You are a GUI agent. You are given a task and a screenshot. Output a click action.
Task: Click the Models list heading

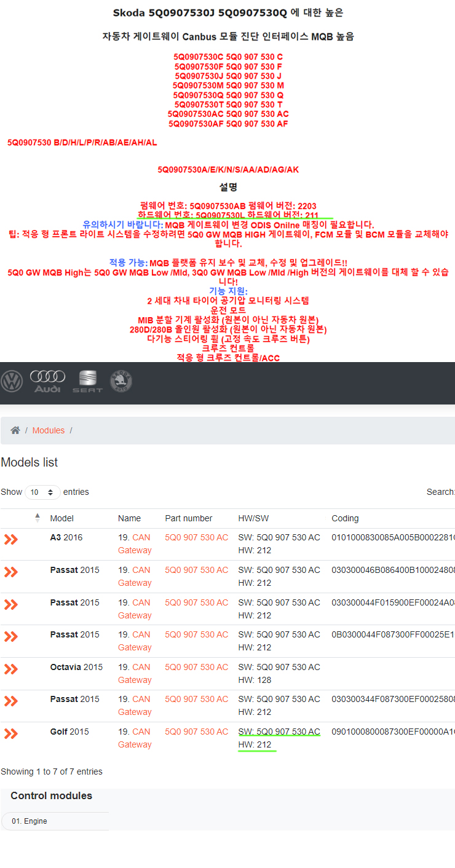(30, 462)
